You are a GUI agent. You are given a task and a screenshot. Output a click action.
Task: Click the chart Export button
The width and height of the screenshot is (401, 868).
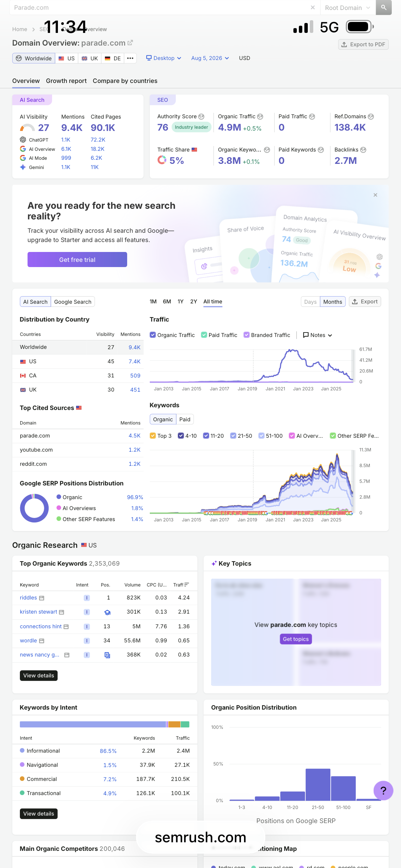pos(365,302)
